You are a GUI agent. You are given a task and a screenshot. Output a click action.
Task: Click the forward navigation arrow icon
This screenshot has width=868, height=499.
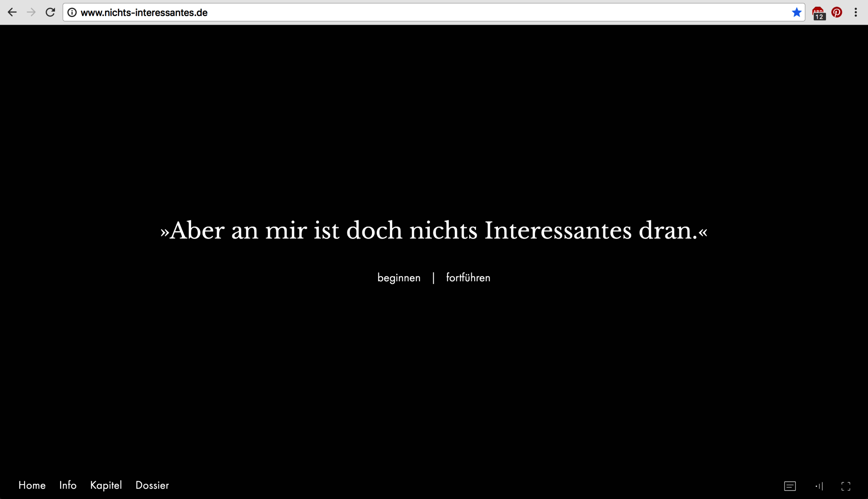click(31, 13)
